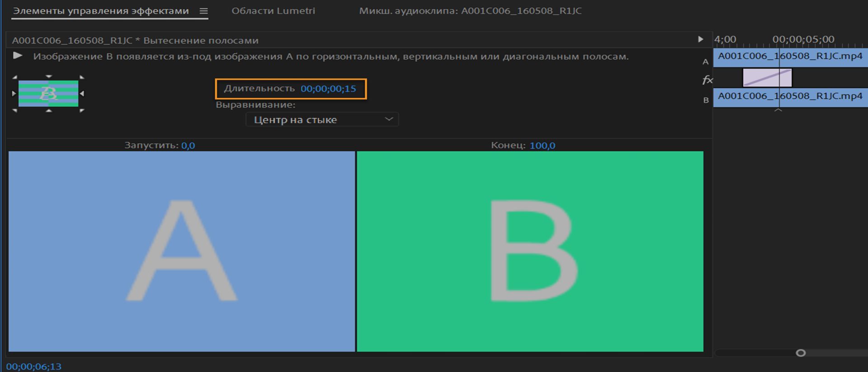Click the timeline ruler at 00;00;05;00
Screen dimensions: 868x372
[803, 39]
